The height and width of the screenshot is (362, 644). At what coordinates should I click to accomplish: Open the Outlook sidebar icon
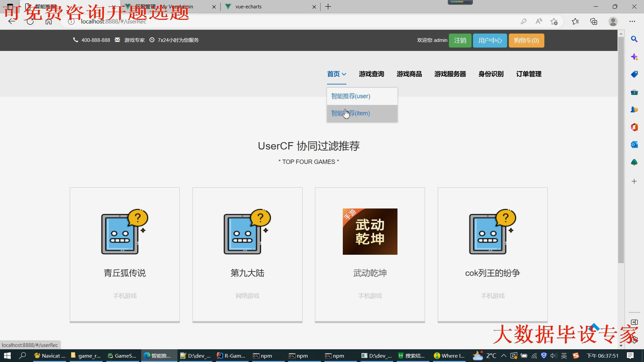634,145
